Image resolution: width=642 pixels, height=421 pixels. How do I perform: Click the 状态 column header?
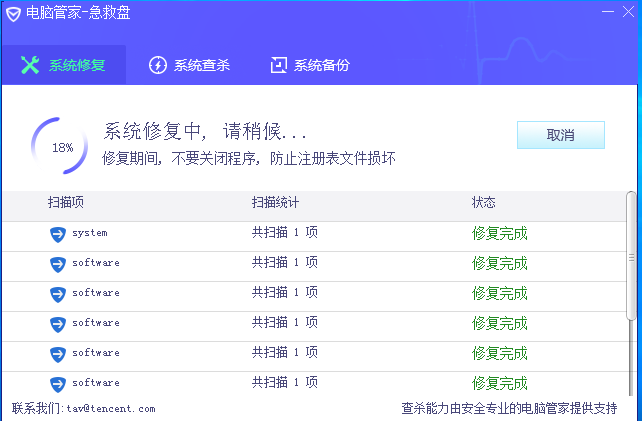(484, 203)
